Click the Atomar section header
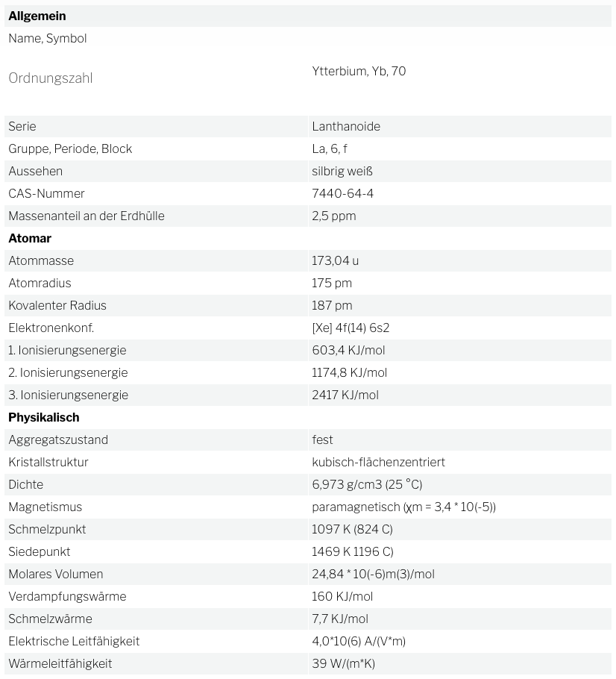Viewport: 616px width, 679px height. [x=30, y=238]
